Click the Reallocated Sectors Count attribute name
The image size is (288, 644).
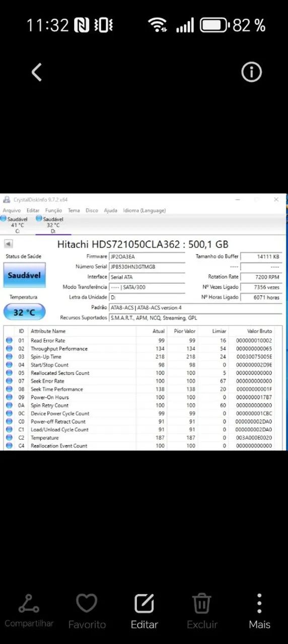[x=60, y=373]
